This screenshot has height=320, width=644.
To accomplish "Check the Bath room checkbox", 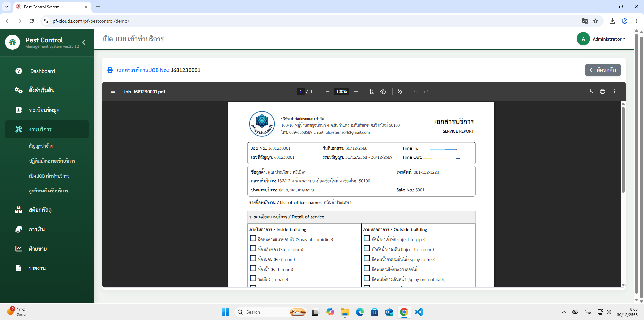I will [x=253, y=268].
